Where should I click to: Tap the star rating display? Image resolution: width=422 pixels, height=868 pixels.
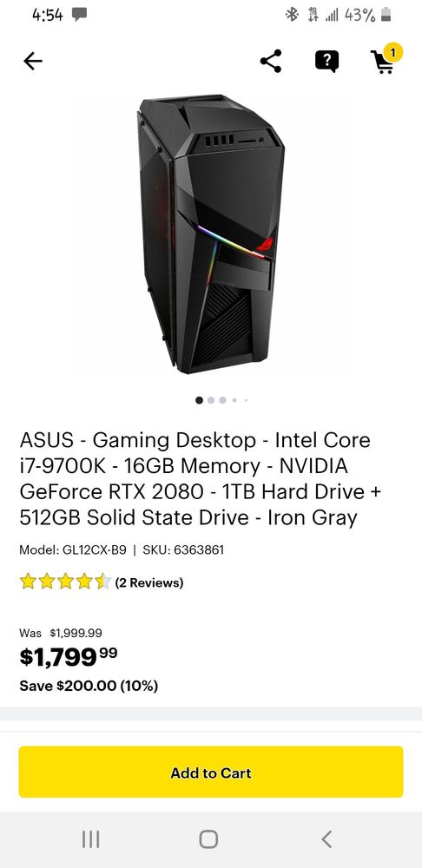tap(65, 582)
